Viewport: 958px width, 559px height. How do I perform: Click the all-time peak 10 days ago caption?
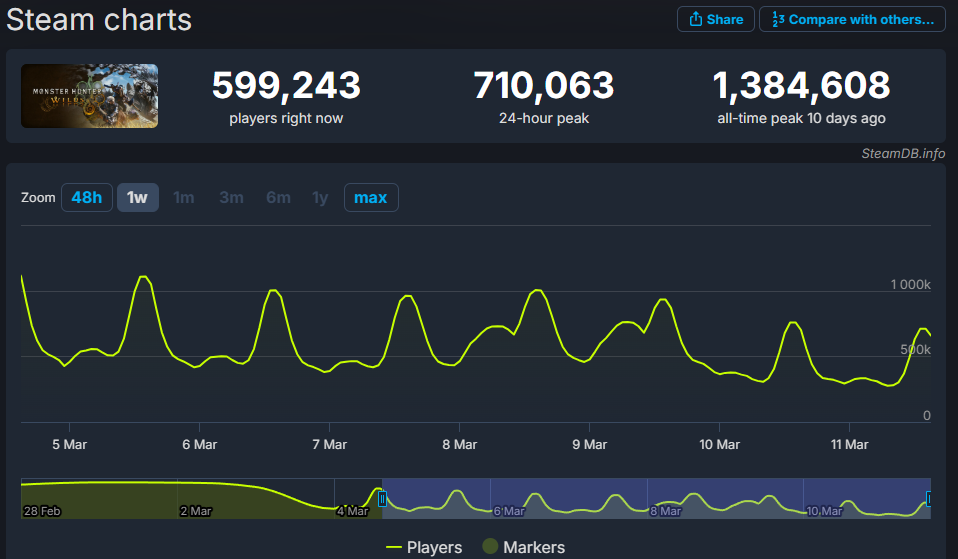pos(801,118)
